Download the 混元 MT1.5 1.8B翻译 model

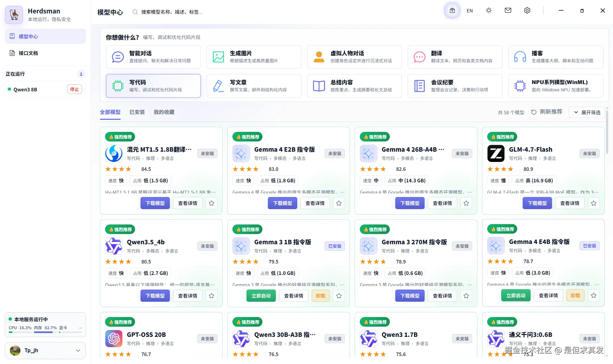pyautogui.click(x=155, y=203)
